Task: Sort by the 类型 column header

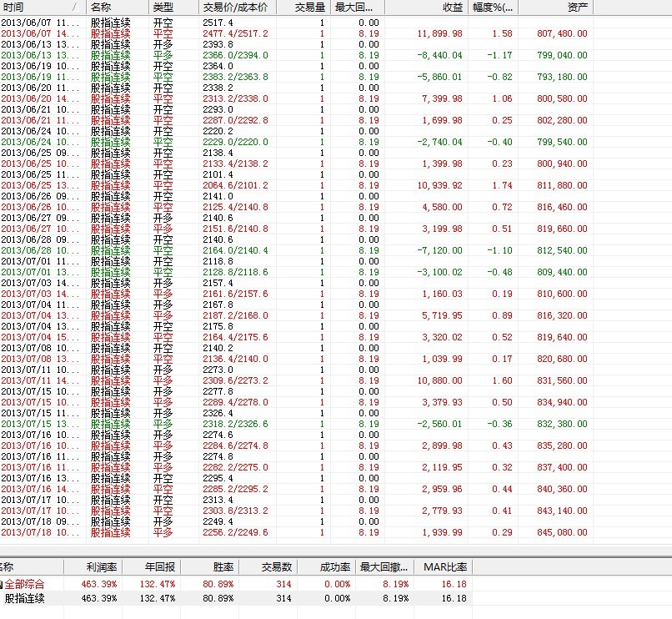Action: 173,8
